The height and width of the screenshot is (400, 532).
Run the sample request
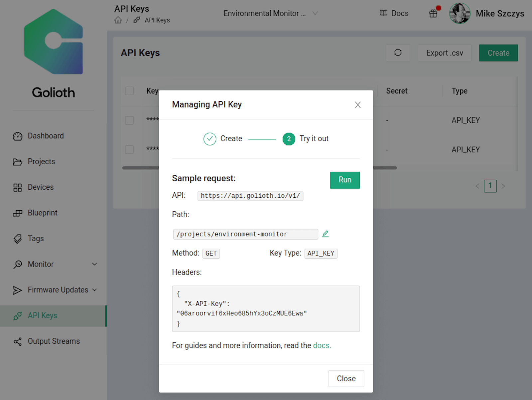345,180
